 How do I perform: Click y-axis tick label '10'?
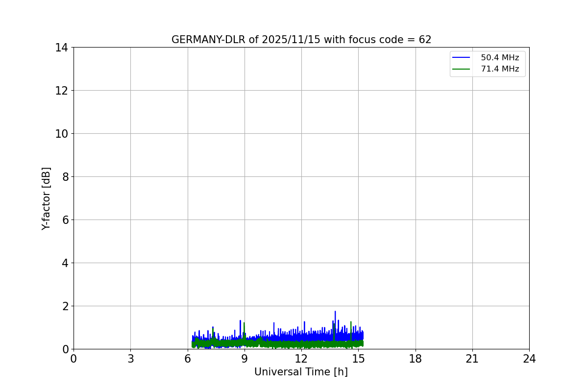(x=61, y=134)
